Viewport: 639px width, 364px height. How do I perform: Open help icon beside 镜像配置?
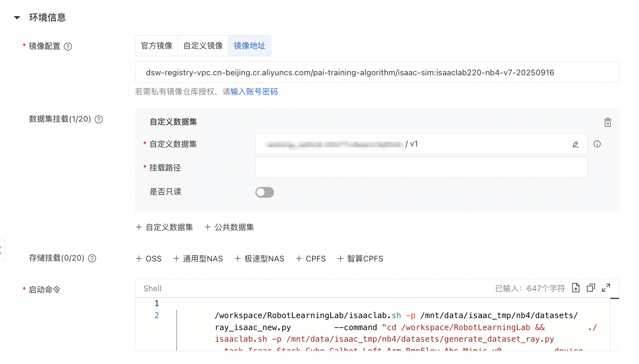tap(68, 47)
